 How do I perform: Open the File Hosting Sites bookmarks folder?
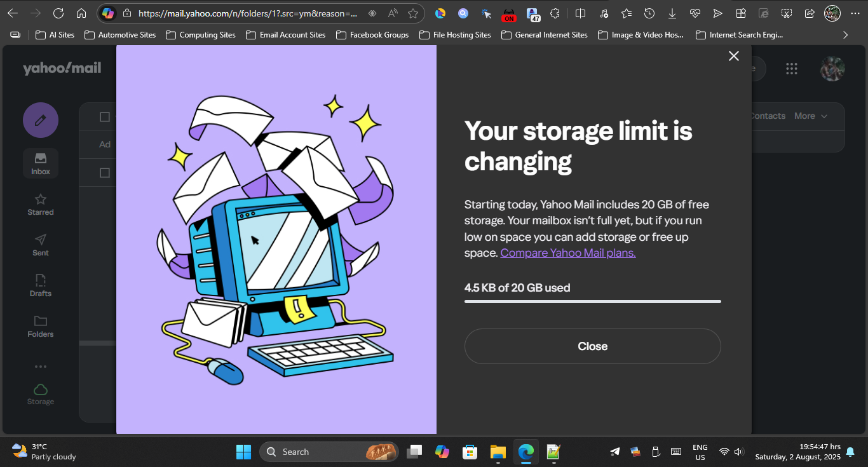(x=456, y=35)
